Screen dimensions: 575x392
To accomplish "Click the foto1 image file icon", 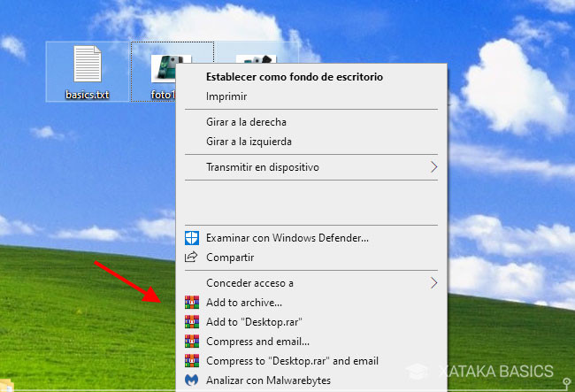I will click(x=163, y=68).
